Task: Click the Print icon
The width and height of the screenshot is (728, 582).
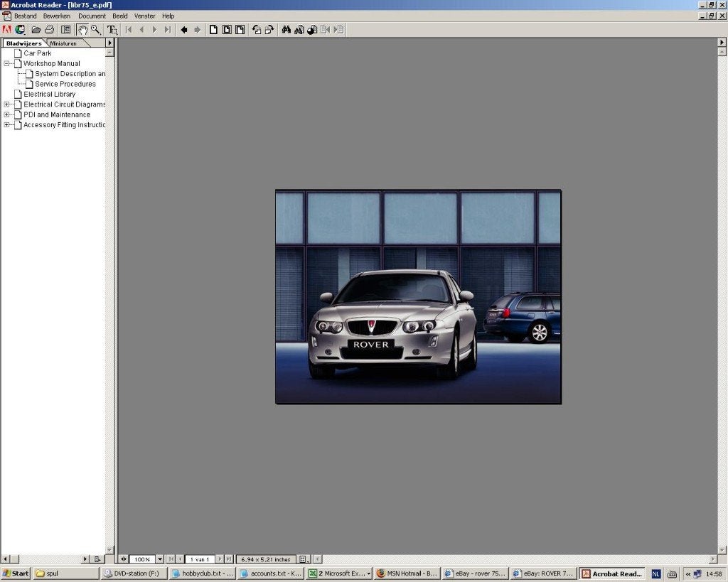Action: point(49,30)
